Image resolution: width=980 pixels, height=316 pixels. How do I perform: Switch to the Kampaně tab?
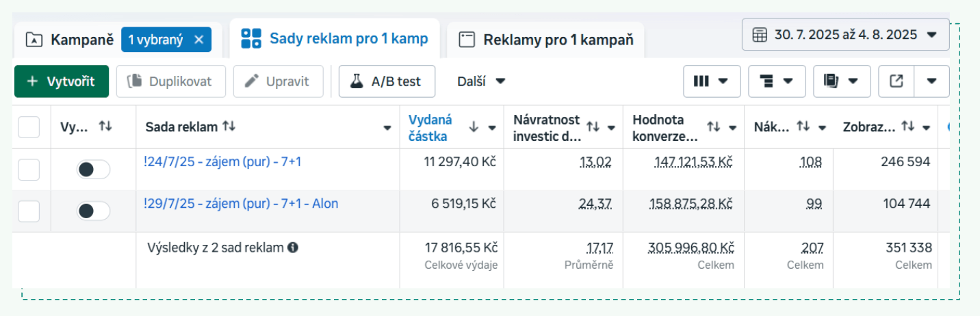click(69, 40)
